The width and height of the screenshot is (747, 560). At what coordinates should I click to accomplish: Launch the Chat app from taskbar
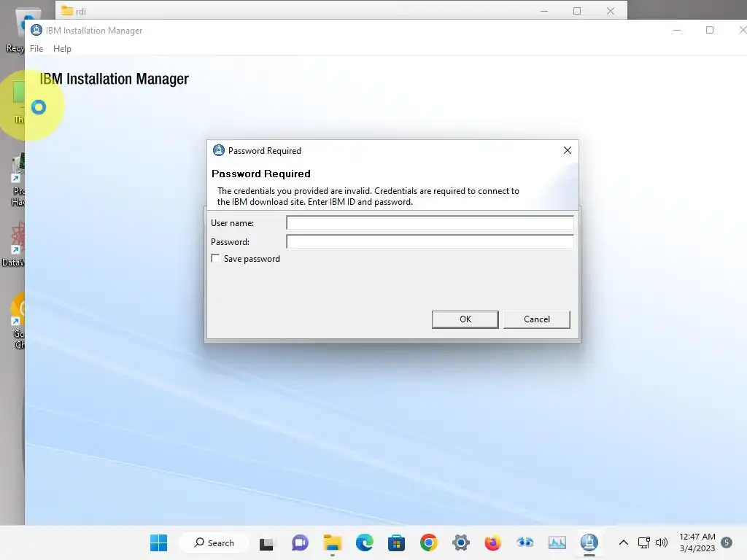coord(300,542)
